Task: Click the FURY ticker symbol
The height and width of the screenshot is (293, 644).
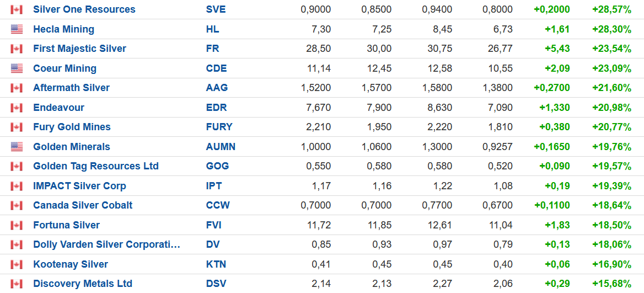Action: (219, 127)
